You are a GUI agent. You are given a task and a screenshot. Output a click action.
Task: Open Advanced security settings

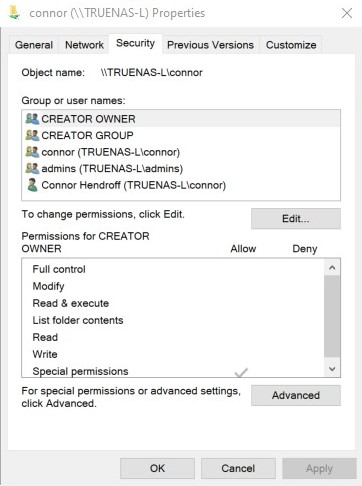(296, 395)
